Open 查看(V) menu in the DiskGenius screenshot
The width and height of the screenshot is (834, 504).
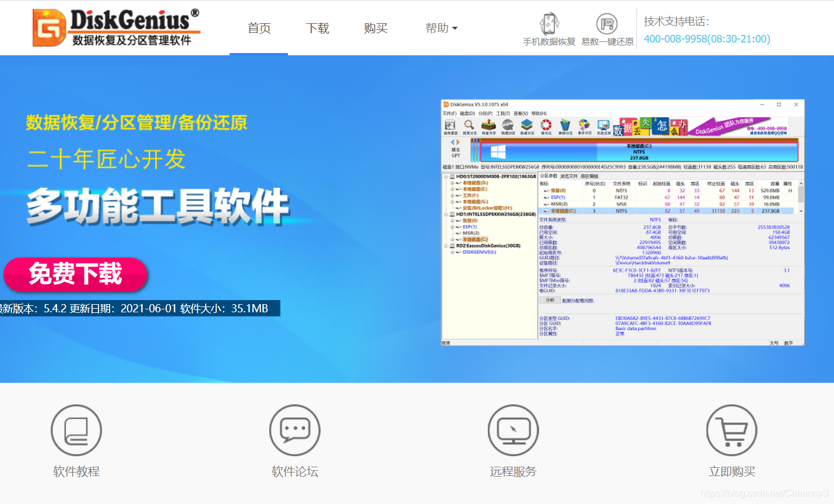pyautogui.click(x=520, y=114)
